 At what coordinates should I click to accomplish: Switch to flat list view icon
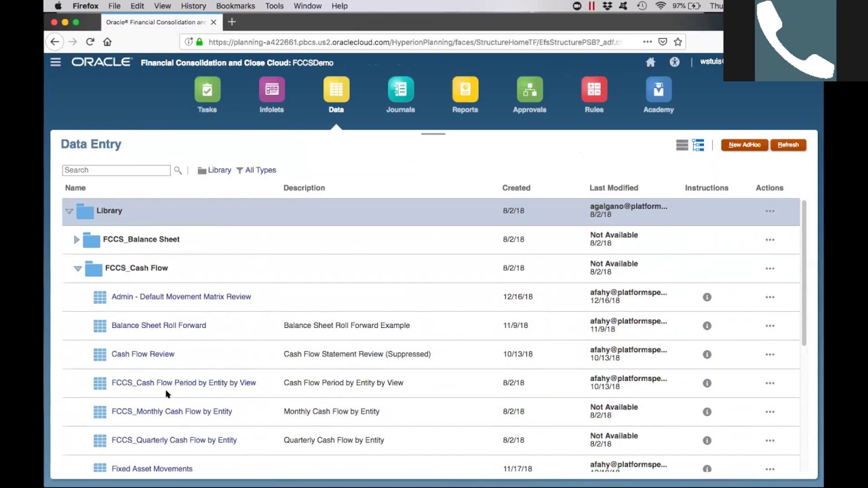(682, 145)
